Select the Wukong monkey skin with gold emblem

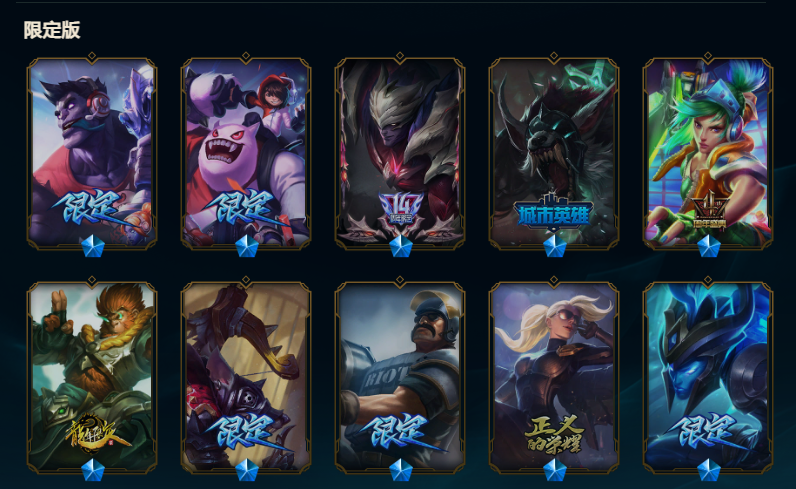(x=92, y=378)
